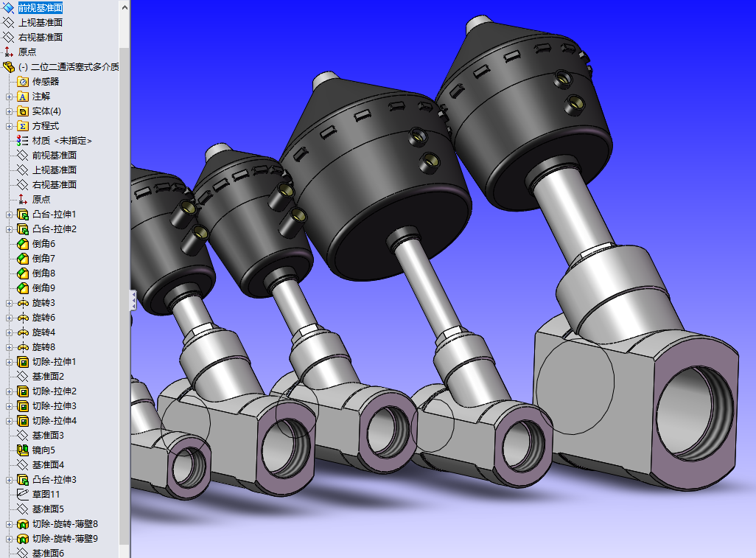Image resolution: width=756 pixels, height=558 pixels.
Task: Select the 旋转8 tree item label
Action: click(43, 347)
